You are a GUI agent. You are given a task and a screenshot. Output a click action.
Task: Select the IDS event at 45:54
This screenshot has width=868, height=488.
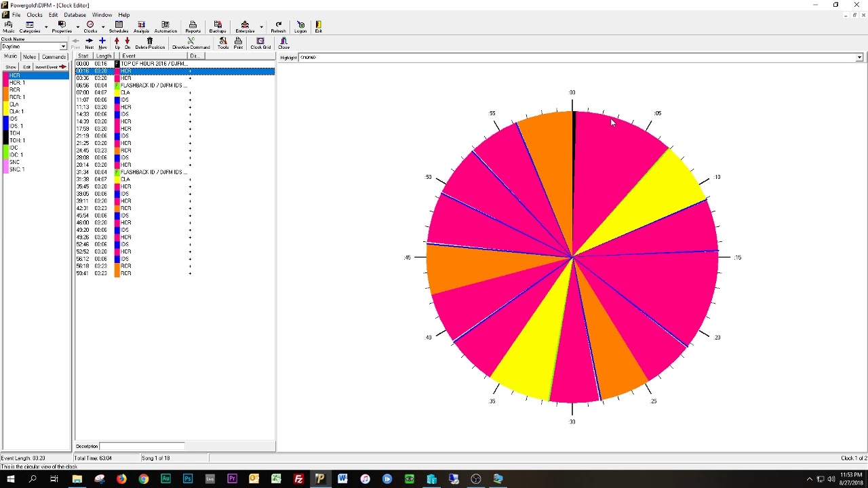coord(174,216)
